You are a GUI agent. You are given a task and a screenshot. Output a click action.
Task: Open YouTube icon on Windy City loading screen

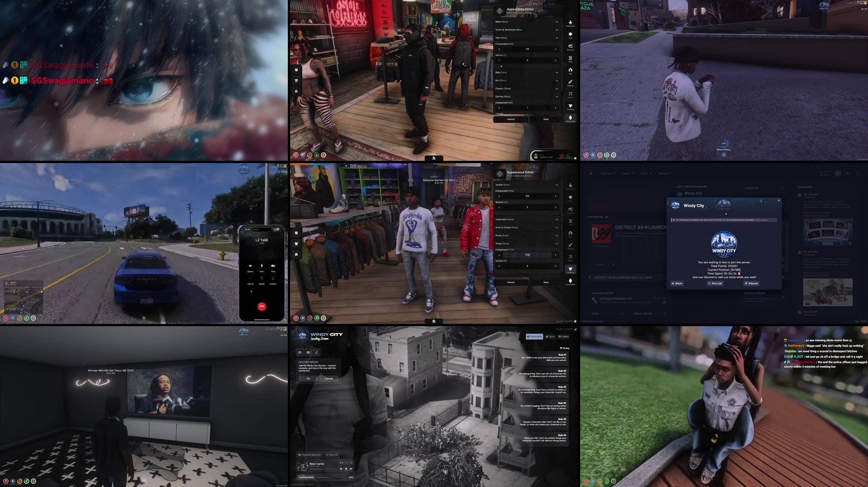(308, 352)
